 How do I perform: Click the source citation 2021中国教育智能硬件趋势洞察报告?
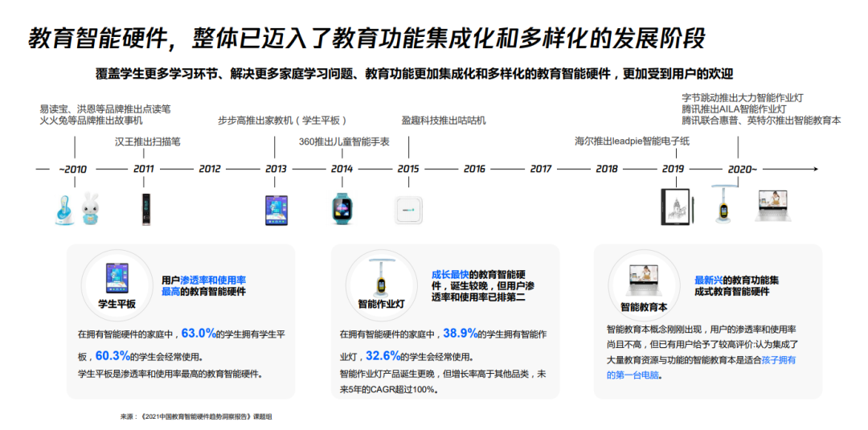click(195, 416)
